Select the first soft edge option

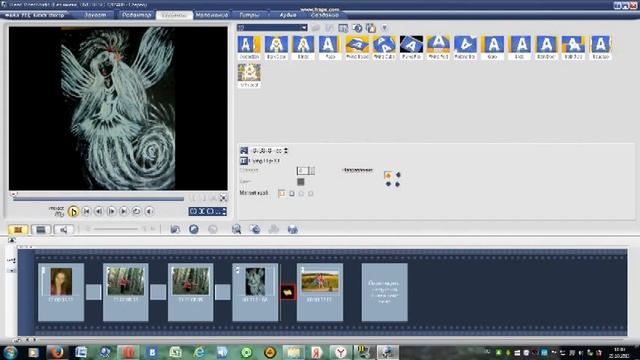pos(282,193)
